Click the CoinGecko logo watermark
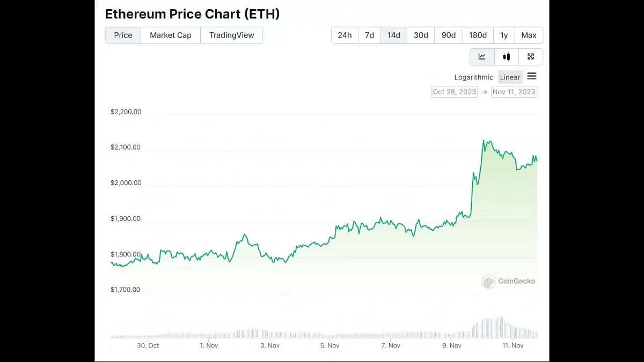Screen dimensions: 644x362 coord(508,281)
